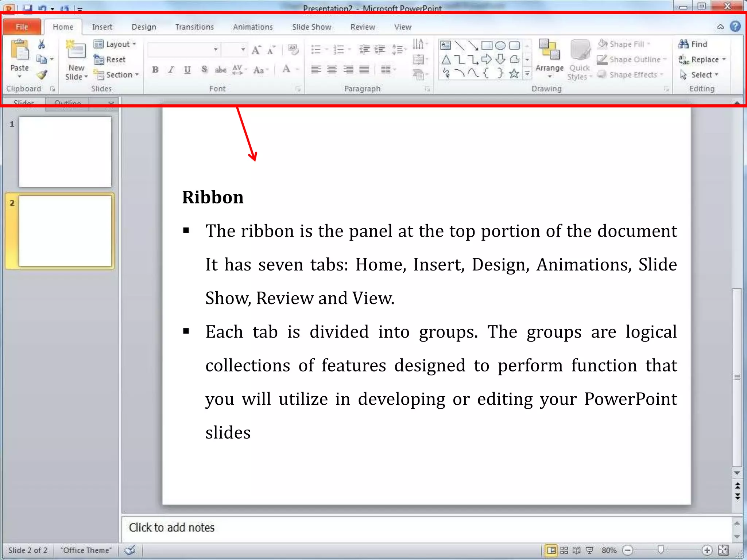This screenshot has height=560, width=747.
Task: Select the 5-point Star shape
Action: pos(514,74)
